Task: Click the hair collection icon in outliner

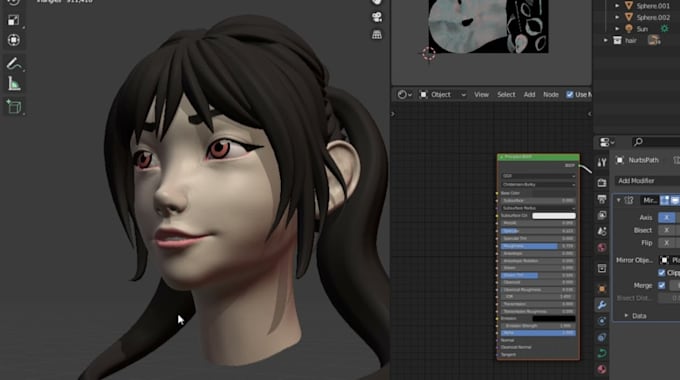Action: coord(617,40)
